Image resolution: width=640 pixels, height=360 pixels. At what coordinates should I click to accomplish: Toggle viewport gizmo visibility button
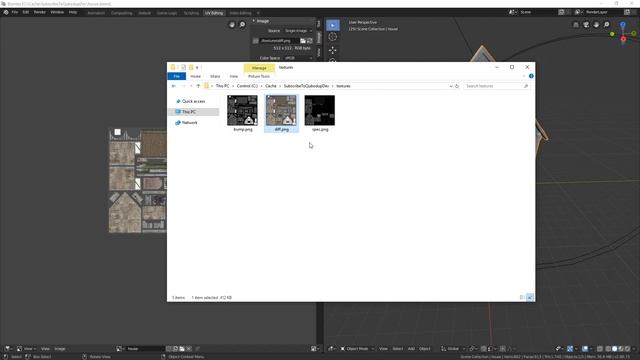pyautogui.click(x=570, y=349)
